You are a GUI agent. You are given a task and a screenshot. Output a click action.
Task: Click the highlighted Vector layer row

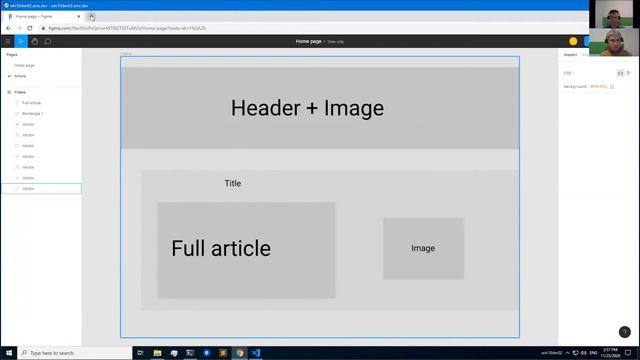41,189
